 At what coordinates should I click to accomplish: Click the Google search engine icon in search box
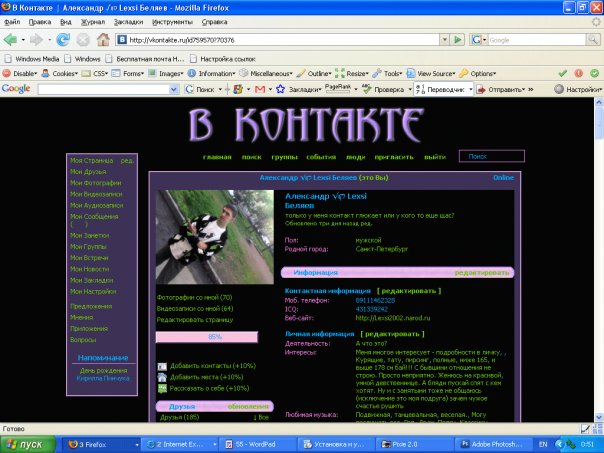pyautogui.click(x=476, y=40)
